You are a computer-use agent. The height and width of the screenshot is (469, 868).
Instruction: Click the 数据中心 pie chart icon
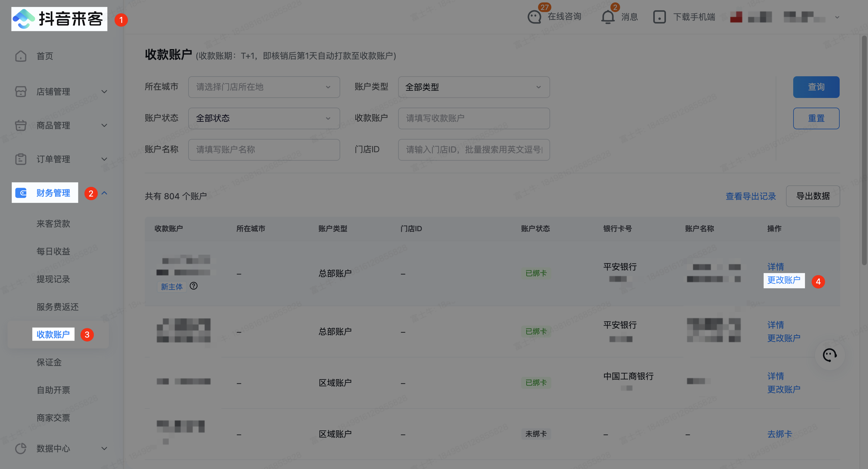[21, 448]
